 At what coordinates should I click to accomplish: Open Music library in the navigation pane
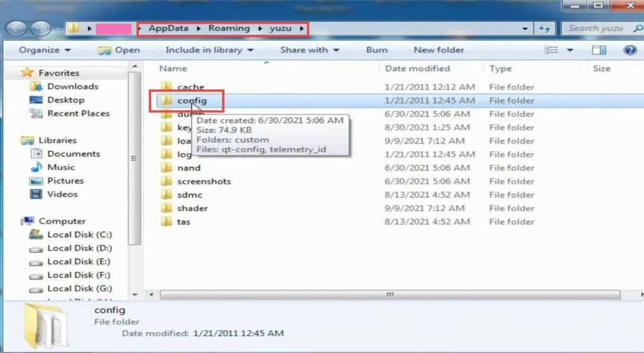pos(61,167)
